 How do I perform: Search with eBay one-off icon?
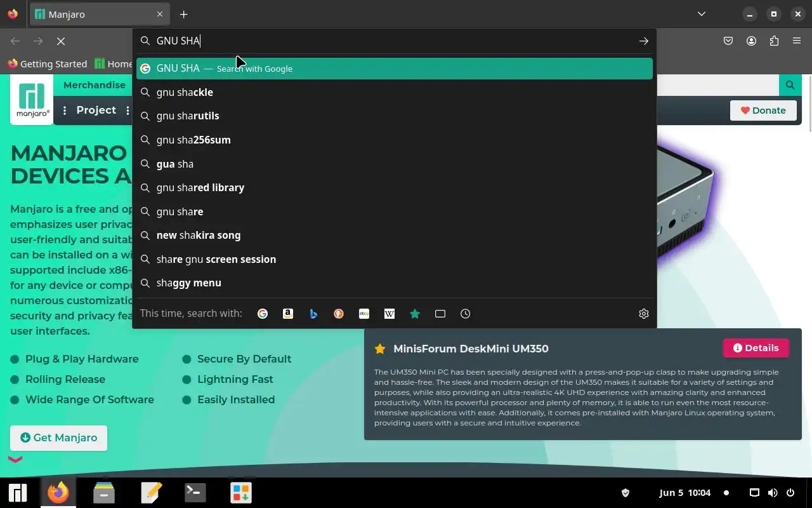364,314
